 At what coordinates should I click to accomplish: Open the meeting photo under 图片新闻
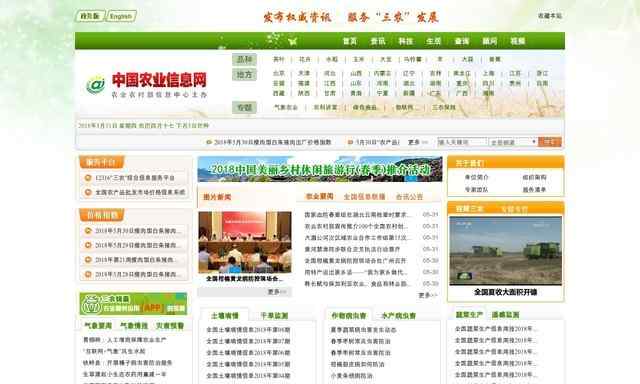(x=245, y=242)
